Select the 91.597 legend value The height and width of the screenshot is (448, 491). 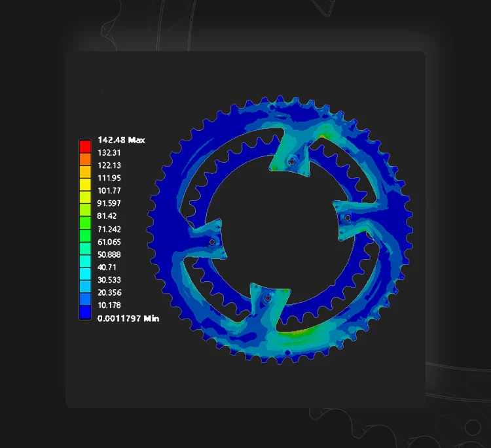(109, 203)
